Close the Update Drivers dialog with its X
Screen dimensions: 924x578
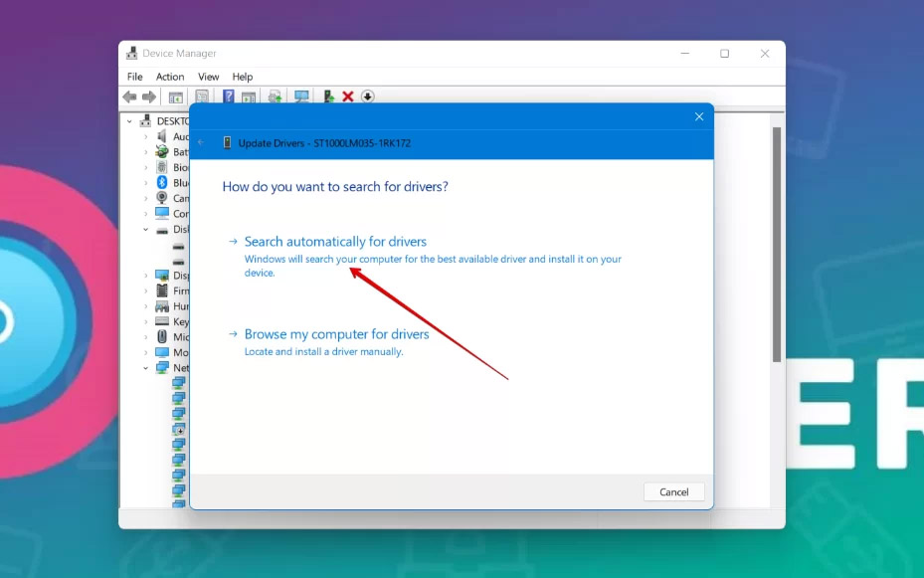(x=699, y=116)
